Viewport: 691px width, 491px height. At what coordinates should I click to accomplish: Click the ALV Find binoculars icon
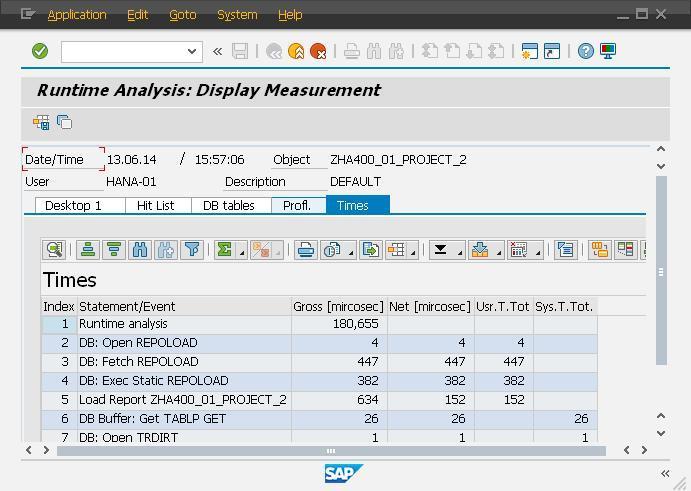140,250
